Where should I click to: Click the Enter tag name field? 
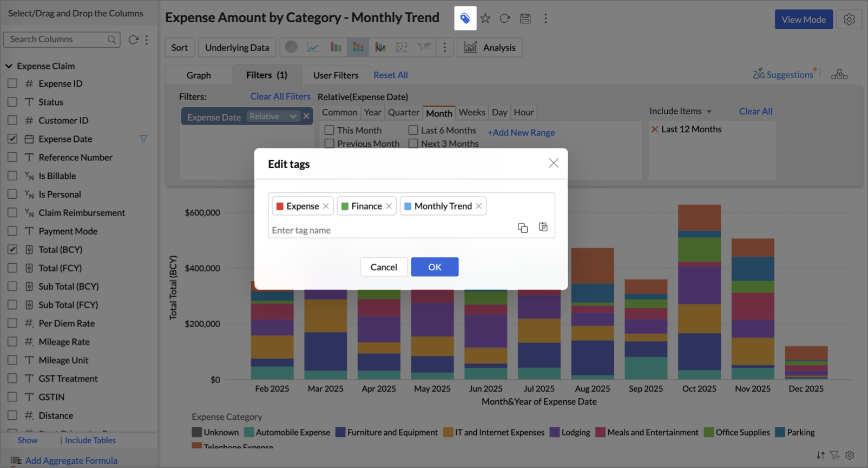(x=390, y=230)
